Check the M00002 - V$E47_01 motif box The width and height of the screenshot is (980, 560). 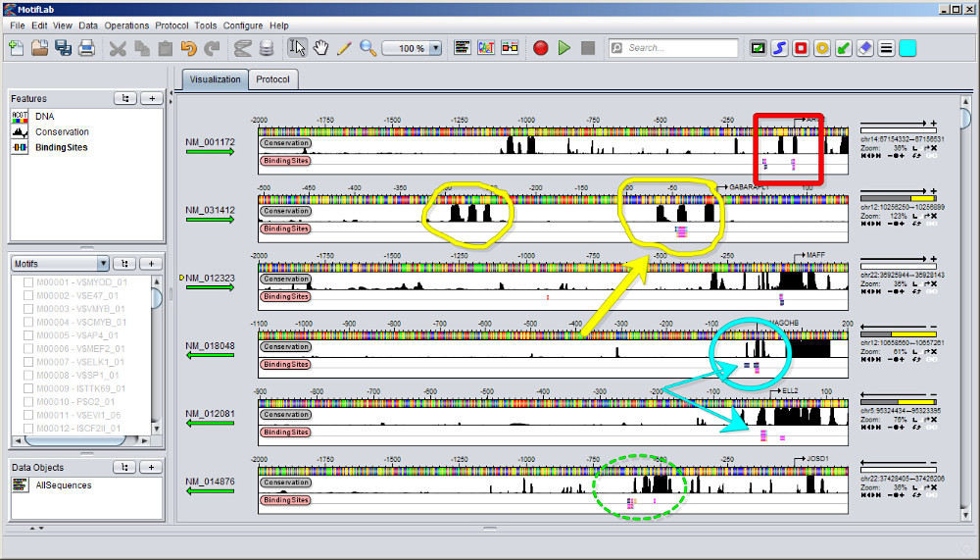[x=28, y=295]
